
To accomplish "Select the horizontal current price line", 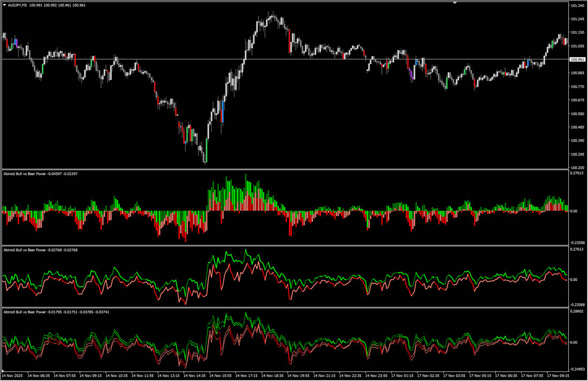I will coord(267,59).
